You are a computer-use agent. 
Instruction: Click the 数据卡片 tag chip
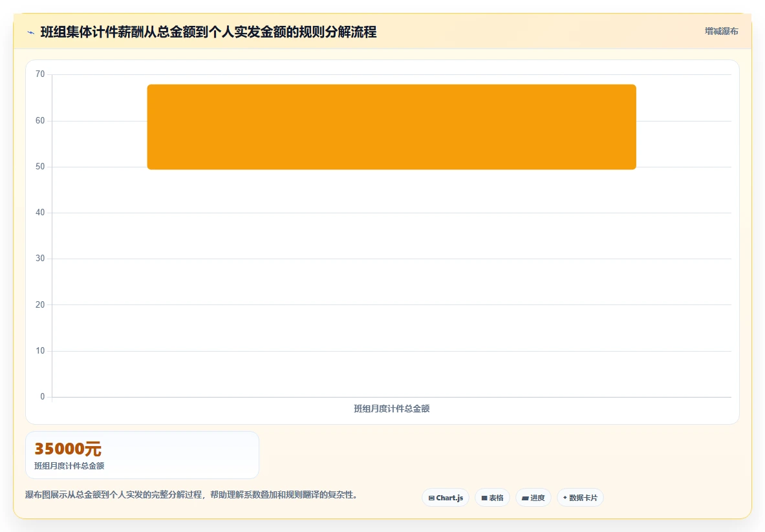(x=580, y=498)
